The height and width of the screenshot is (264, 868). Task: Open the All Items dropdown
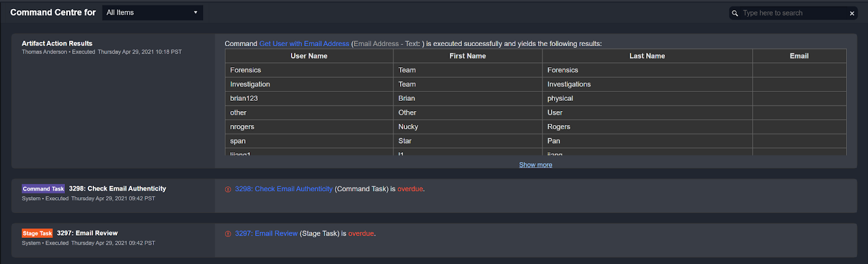pos(152,13)
